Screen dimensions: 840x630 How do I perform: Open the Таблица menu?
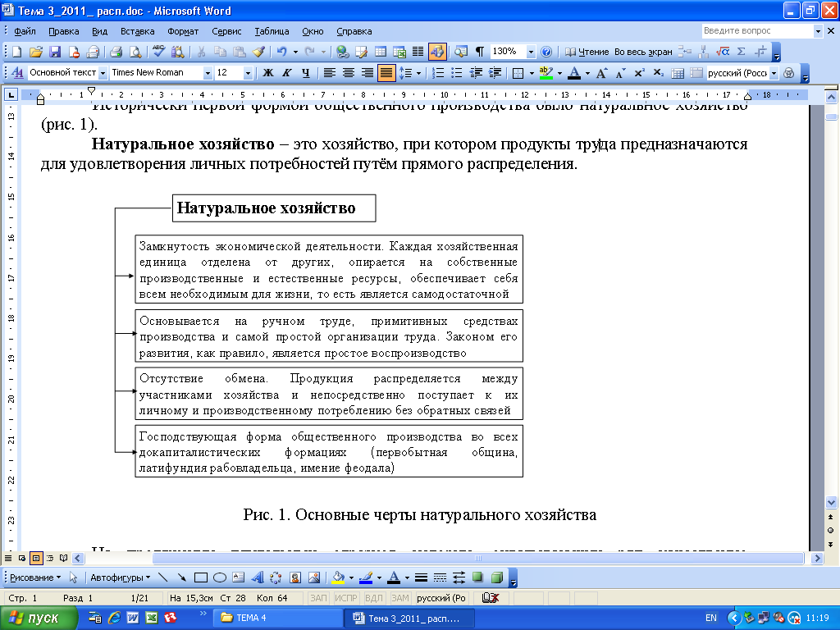272,32
